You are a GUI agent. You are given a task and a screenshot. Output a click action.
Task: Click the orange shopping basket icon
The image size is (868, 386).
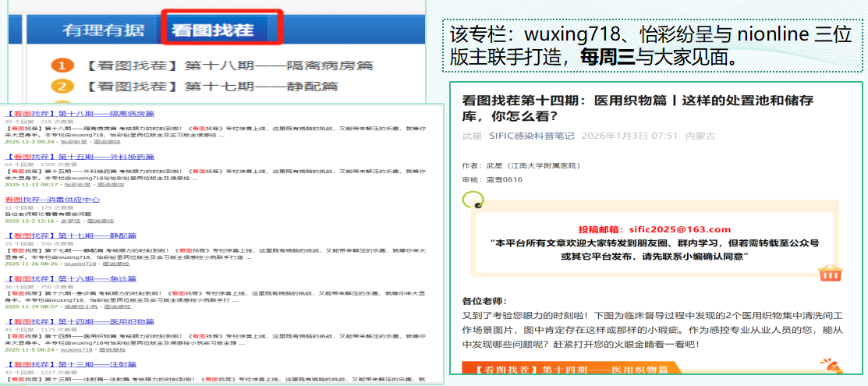tap(830, 272)
